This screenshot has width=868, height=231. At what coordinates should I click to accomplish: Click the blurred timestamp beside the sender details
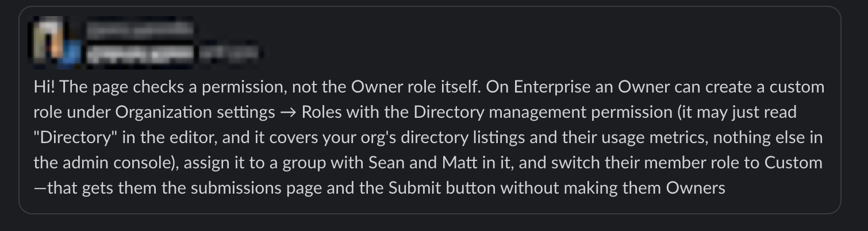coord(228,54)
